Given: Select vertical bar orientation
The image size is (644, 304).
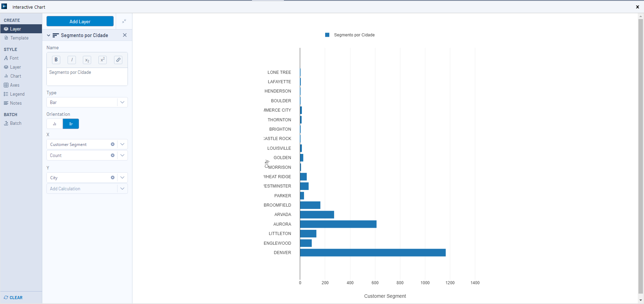Looking at the screenshot, I should [55, 124].
